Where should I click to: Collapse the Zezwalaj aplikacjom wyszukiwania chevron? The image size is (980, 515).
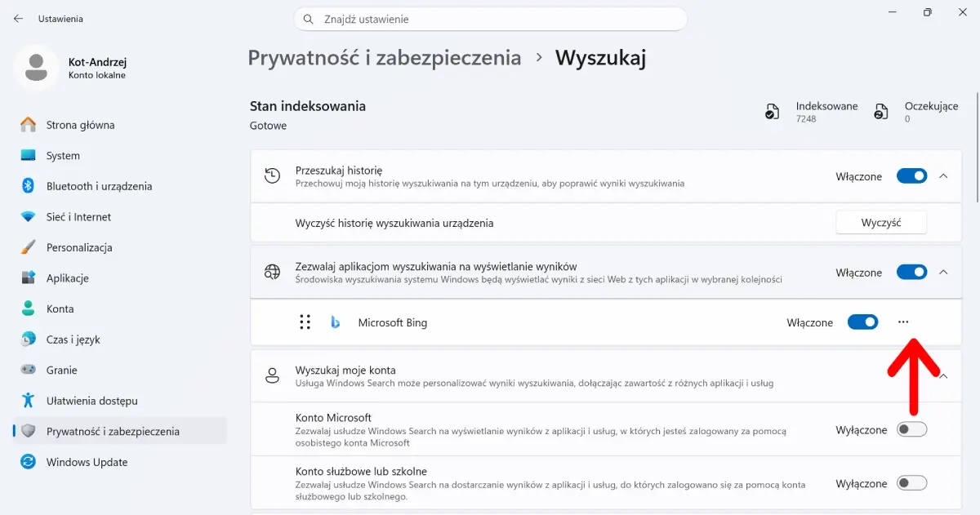[943, 273]
